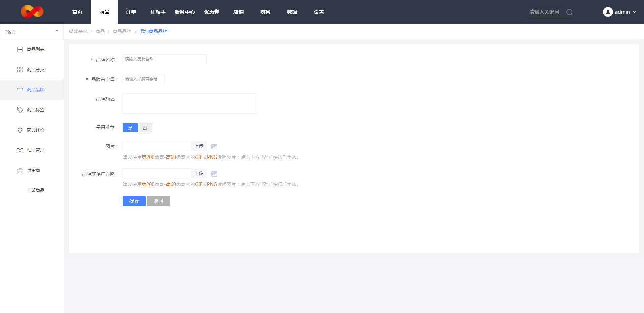Screen dimensions: 644x313
Task: Click the 供货商 briefcase icon
Action: 20,170
